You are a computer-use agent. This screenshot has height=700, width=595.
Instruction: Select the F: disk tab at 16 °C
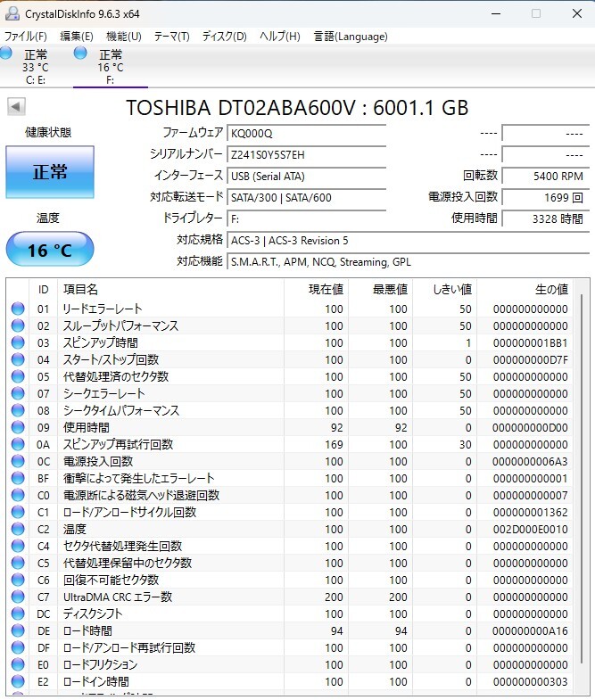click(111, 67)
